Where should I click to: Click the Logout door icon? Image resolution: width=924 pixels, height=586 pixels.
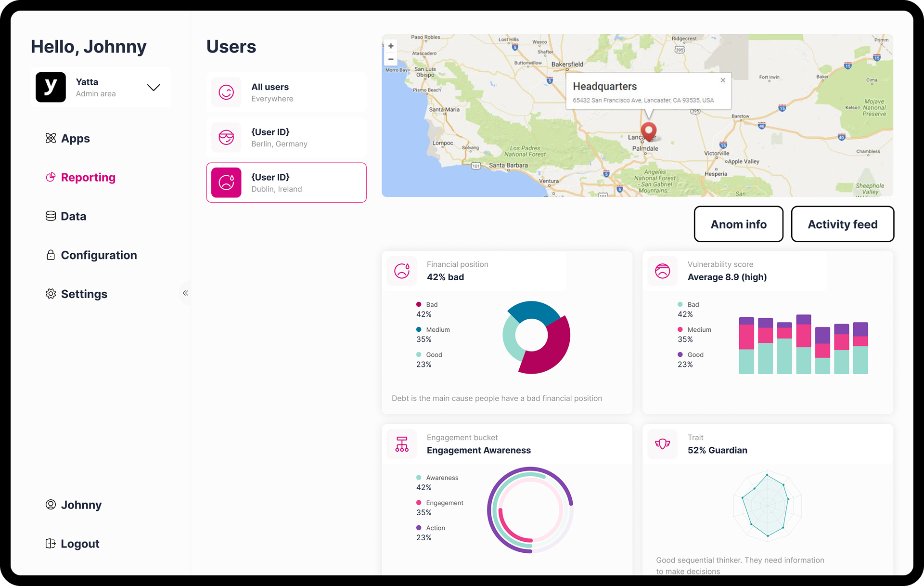pyautogui.click(x=51, y=544)
